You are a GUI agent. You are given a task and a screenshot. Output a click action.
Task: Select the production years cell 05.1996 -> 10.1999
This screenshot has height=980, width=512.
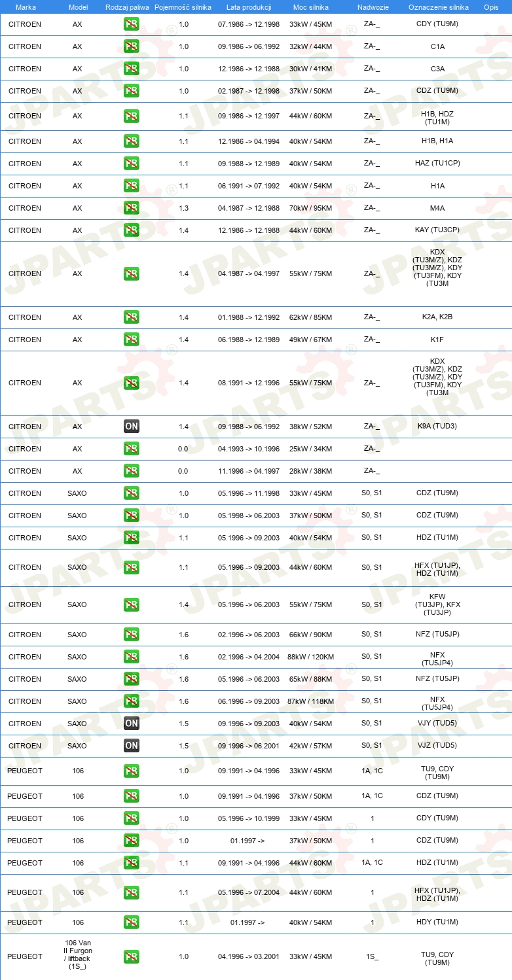pos(249,818)
